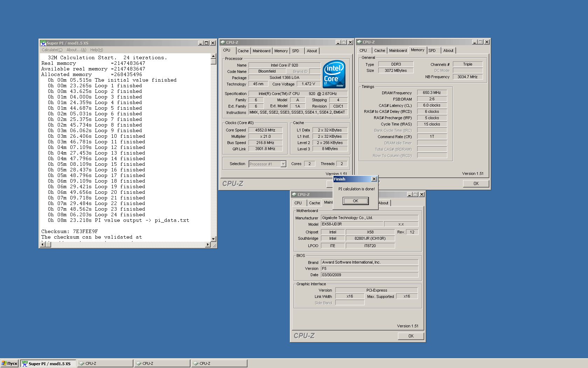Click Super PI vertical scrollbar up arrow
This screenshot has width=588, height=368.
(213, 56)
